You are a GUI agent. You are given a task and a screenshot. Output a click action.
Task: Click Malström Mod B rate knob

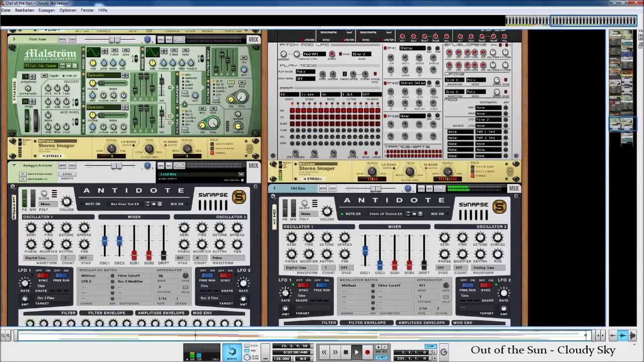coord(152,63)
